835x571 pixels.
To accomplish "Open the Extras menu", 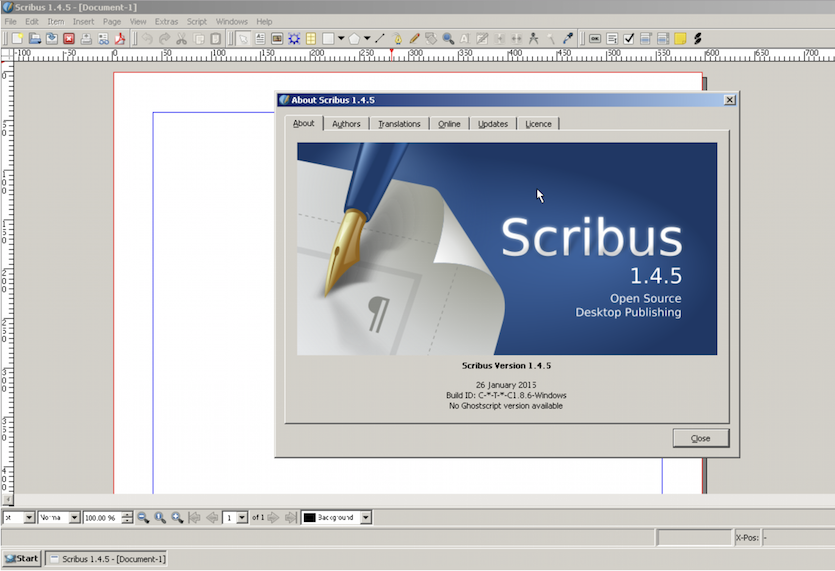I will pos(166,21).
